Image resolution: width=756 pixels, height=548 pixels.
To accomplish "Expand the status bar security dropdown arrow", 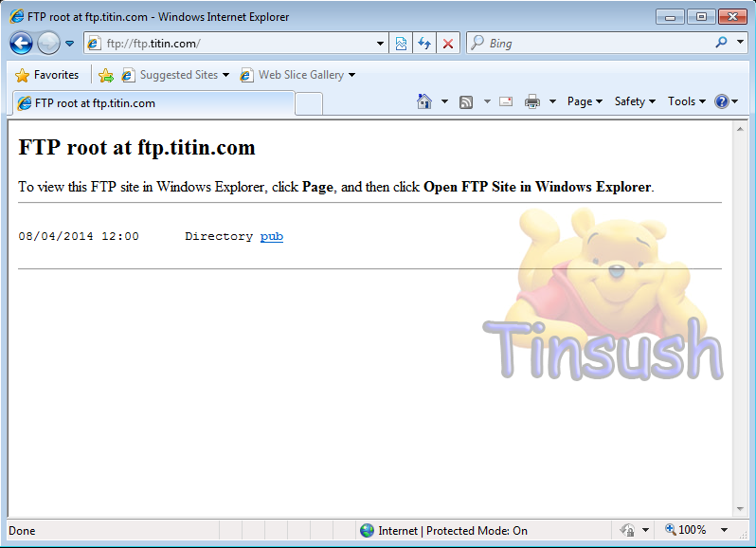I will [x=645, y=531].
